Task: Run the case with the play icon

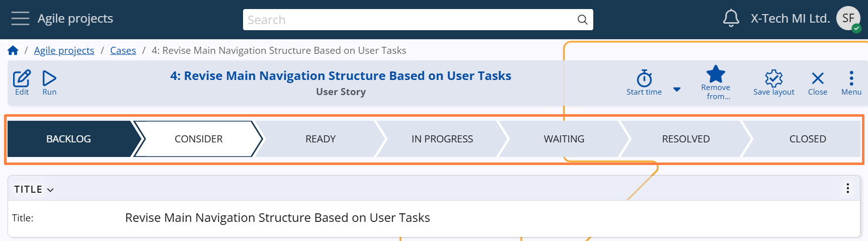Action: click(49, 78)
